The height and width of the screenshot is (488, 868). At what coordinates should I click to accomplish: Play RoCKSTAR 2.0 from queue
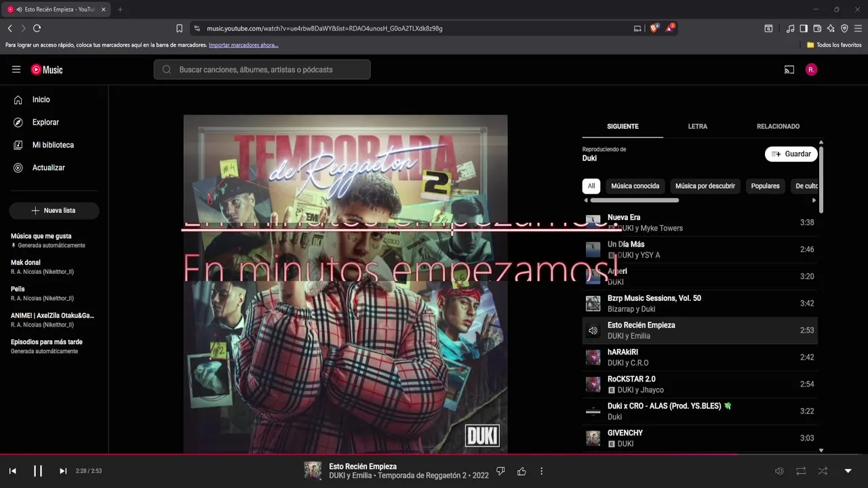click(700, 384)
